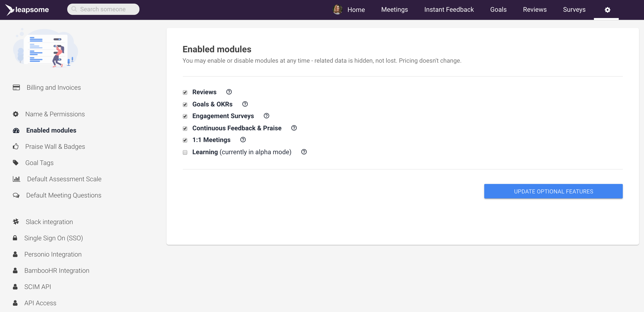The width and height of the screenshot is (644, 312).
Task: Click the API Access person icon
Action: pos(15,303)
